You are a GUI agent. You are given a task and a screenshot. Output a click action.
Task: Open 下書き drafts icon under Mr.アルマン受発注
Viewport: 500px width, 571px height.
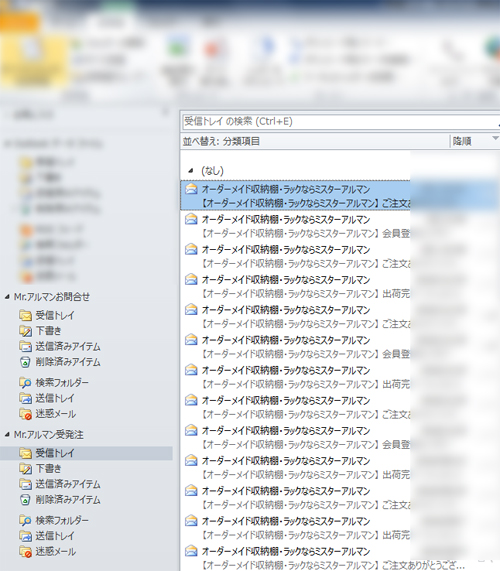(x=25, y=469)
